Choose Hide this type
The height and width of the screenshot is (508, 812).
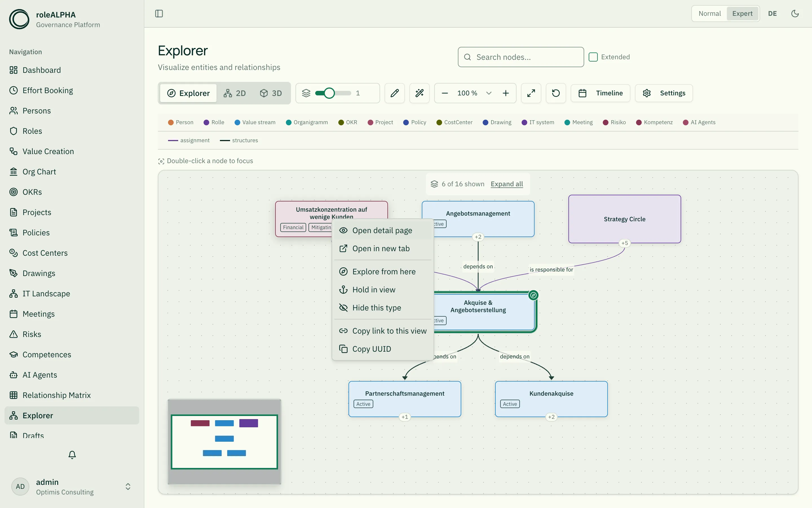(x=383, y=308)
